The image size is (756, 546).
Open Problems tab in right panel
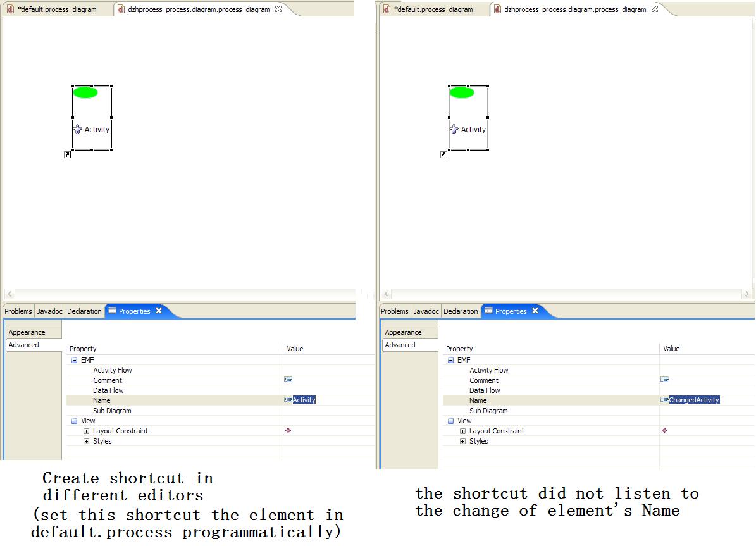(394, 311)
